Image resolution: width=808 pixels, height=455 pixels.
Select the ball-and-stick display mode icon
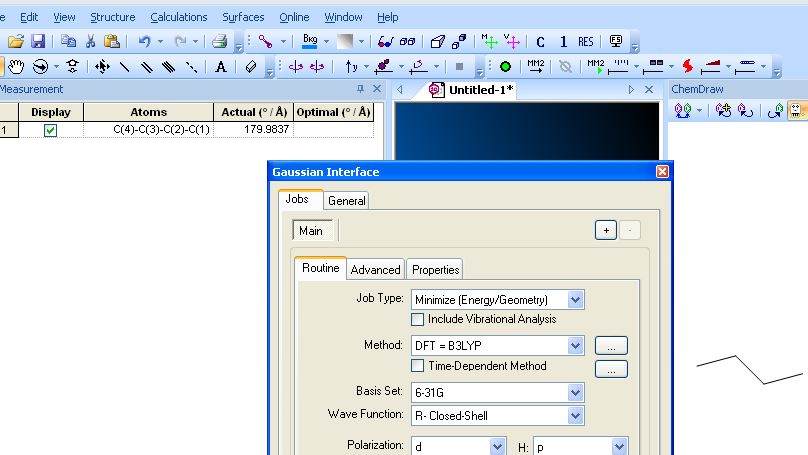point(265,41)
